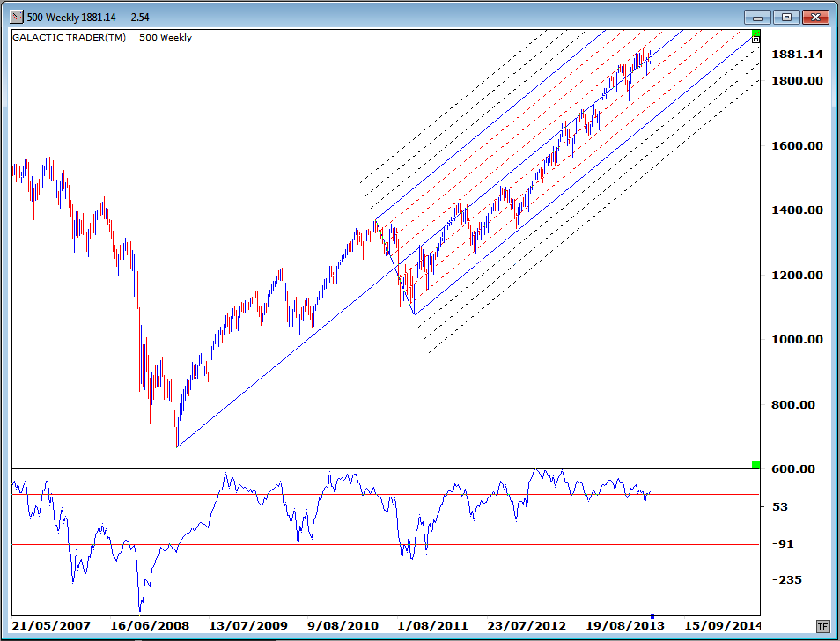Screen dimensions: 840x641
Task: Click the 16/06/2008 date label
Action: (x=150, y=625)
